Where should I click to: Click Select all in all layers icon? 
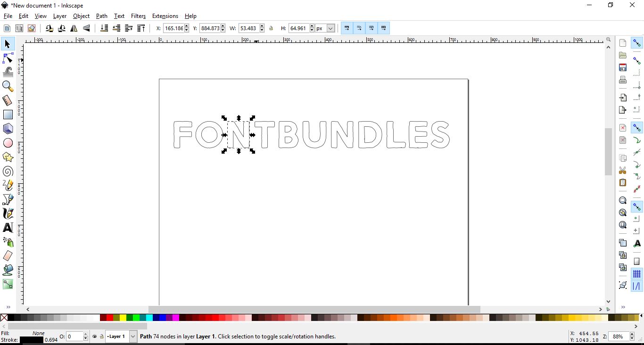(x=19, y=28)
